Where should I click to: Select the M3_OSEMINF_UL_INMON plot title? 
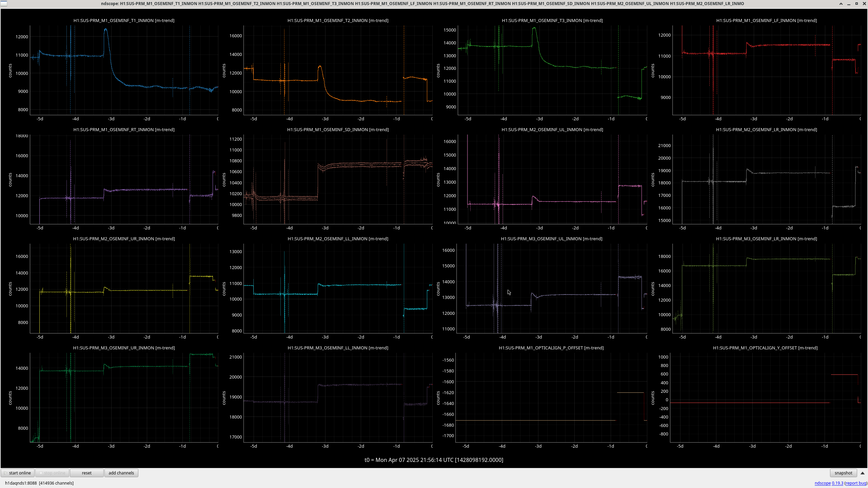551,239
